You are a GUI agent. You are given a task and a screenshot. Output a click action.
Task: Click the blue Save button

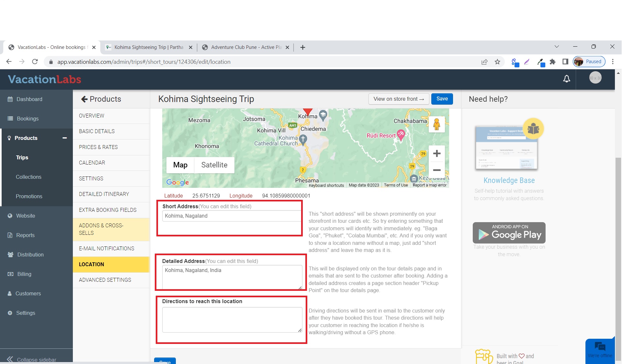(443, 99)
